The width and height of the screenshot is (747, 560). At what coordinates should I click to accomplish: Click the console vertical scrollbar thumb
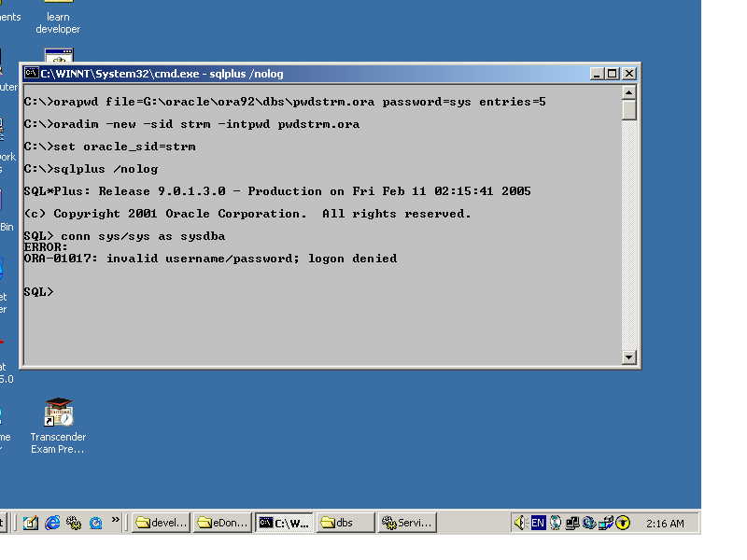click(629, 109)
